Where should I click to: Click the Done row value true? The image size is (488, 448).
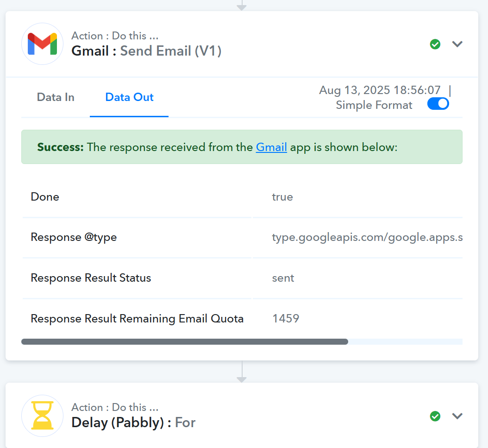[x=282, y=197]
